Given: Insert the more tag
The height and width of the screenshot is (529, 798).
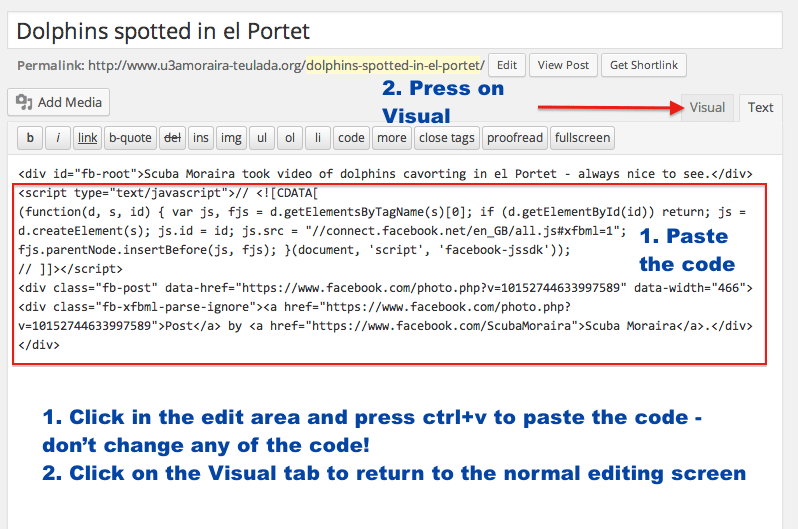Looking at the screenshot, I should (x=392, y=138).
